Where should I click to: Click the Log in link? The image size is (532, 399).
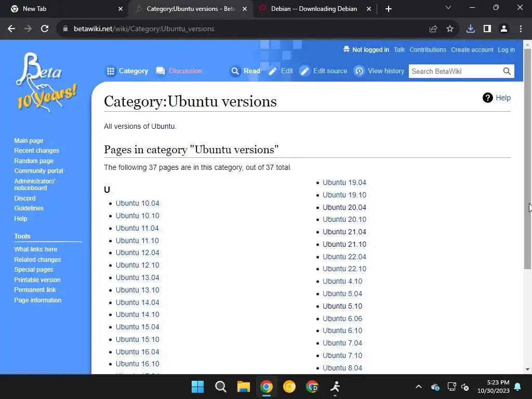click(506, 49)
